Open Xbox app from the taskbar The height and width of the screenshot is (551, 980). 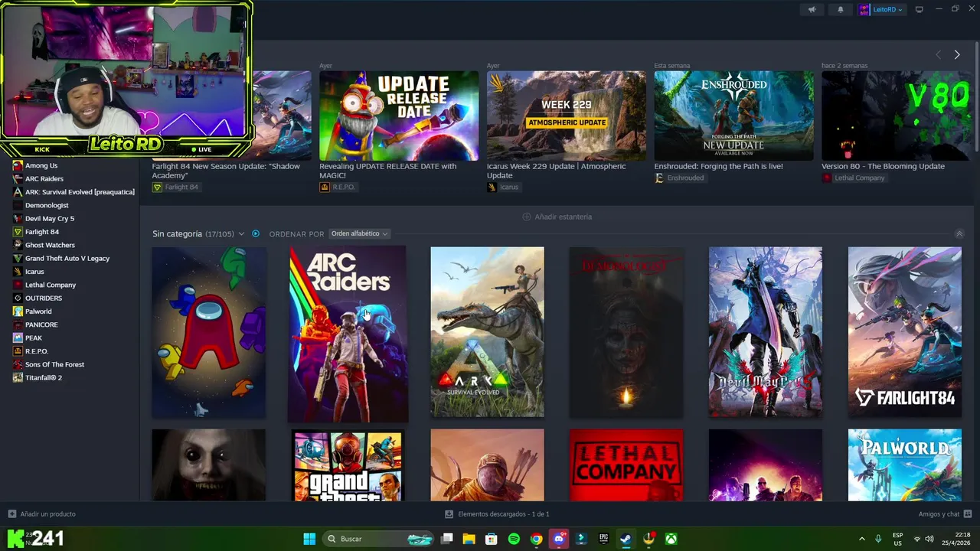pos(671,539)
